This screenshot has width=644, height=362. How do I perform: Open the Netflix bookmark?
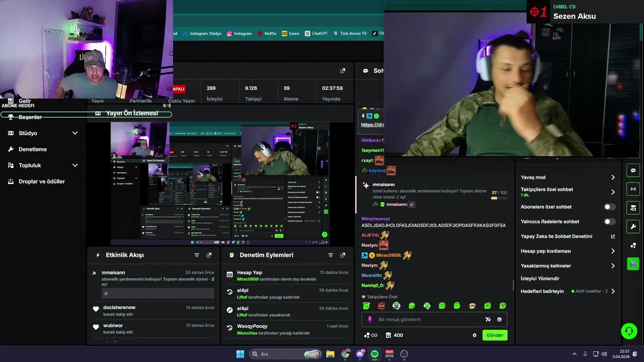coord(267,34)
